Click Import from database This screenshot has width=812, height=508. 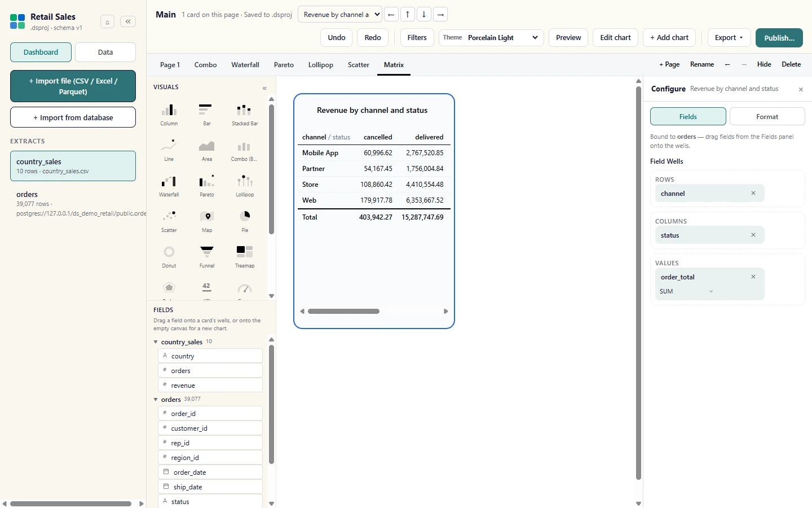tap(73, 117)
